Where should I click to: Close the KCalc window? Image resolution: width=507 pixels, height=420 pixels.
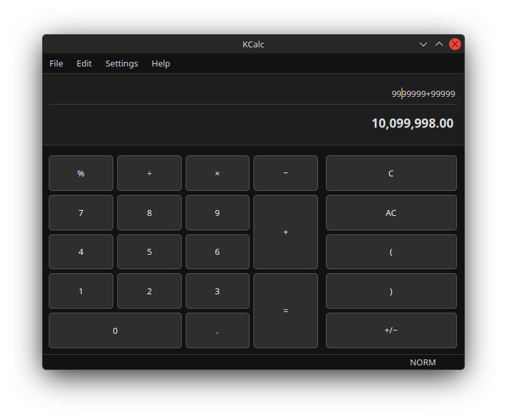tap(455, 44)
